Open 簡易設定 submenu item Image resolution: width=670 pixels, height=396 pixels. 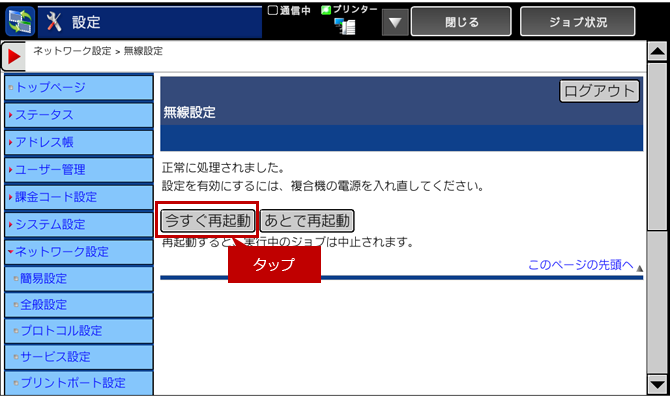click(79, 279)
